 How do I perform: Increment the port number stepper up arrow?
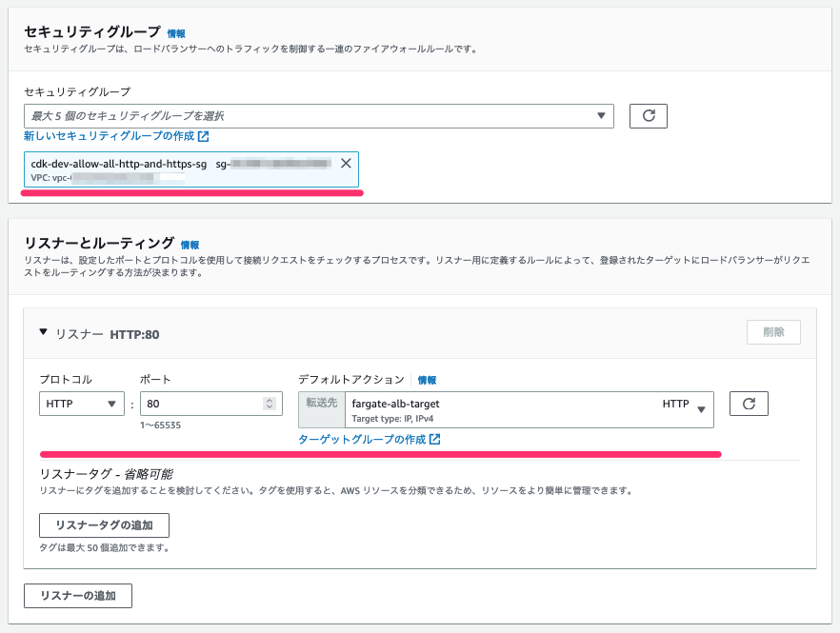(x=270, y=400)
